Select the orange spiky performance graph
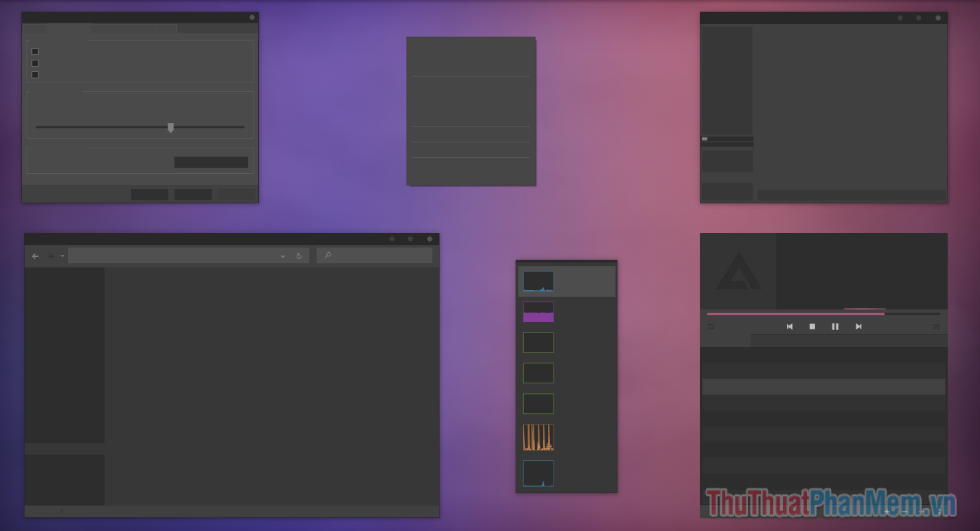 click(538, 437)
